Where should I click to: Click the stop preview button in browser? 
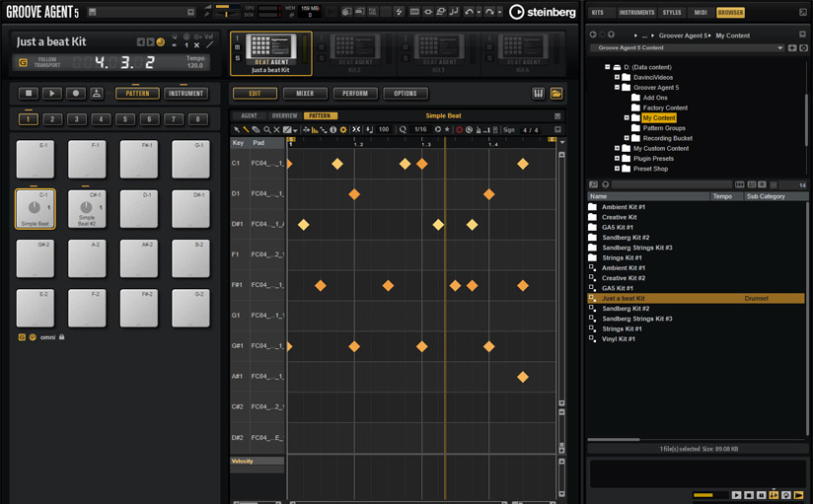coord(749,495)
